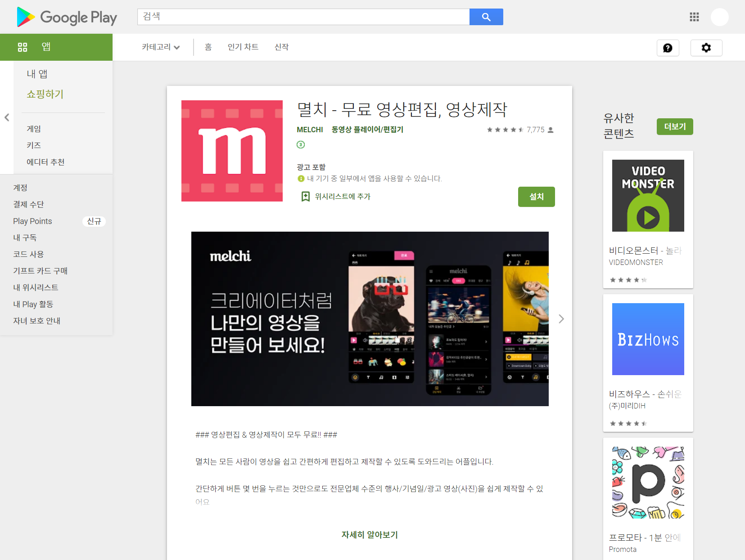Open the account profile avatar
This screenshot has height=560, width=745.
[719, 17]
